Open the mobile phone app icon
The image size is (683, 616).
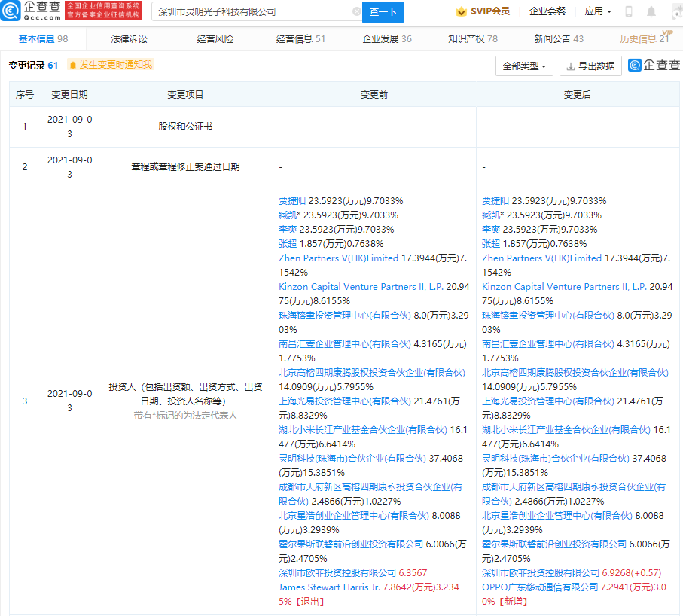629,11
